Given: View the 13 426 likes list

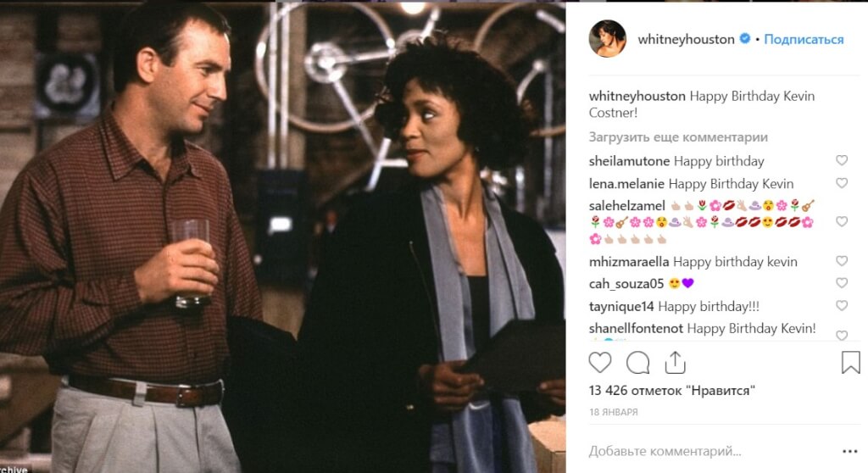Looking at the screenshot, I should pyautogui.click(x=672, y=391).
